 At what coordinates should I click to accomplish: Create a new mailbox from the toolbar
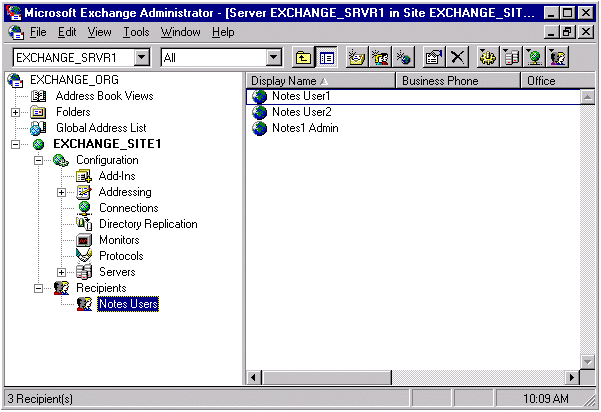tap(357, 57)
